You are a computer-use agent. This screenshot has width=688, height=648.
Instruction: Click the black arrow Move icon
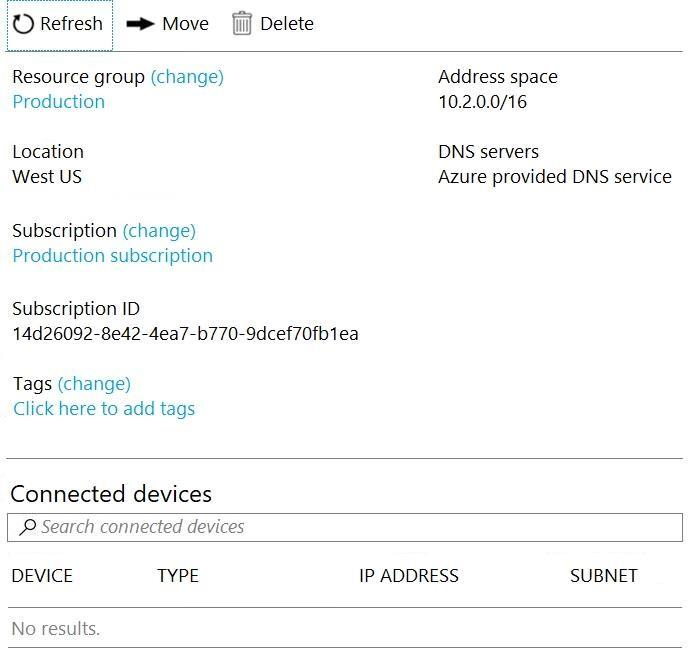pyautogui.click(x=140, y=24)
